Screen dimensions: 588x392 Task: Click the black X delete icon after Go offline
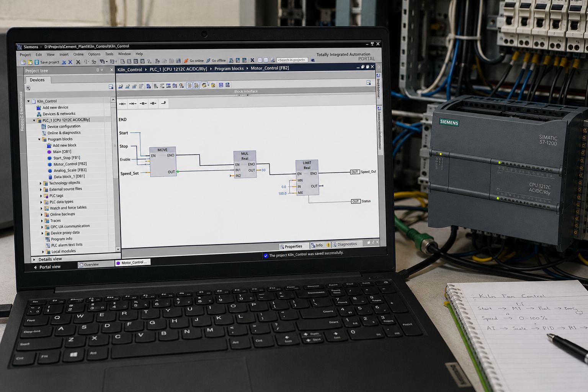pos(252,60)
